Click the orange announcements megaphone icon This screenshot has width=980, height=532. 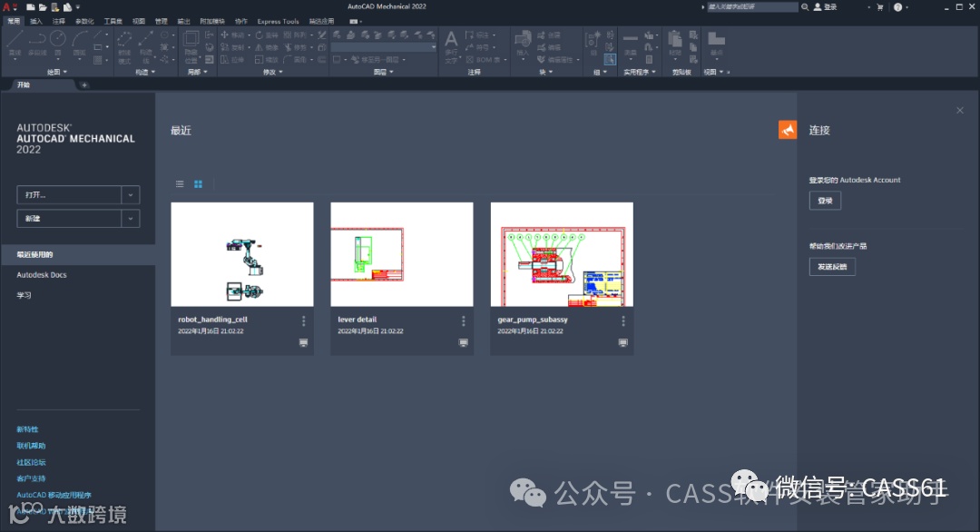pyautogui.click(x=788, y=130)
